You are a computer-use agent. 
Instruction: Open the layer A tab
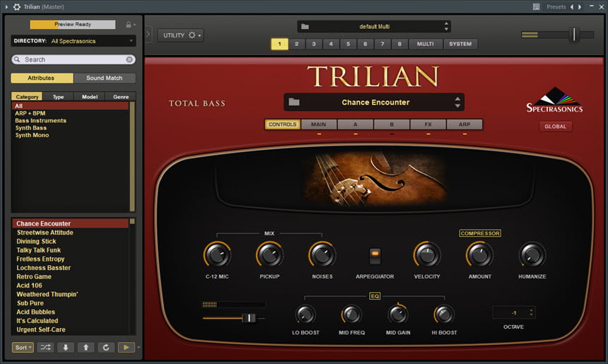point(355,124)
